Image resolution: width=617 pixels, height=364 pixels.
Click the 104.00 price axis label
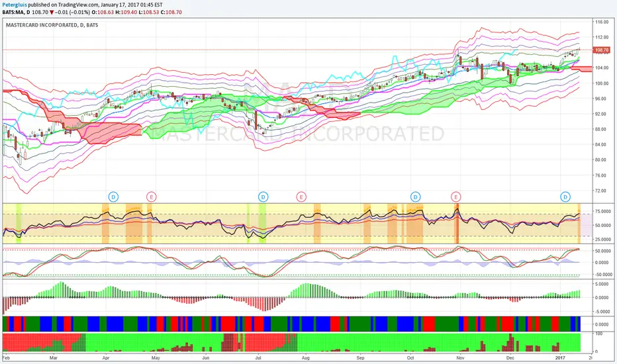point(602,68)
